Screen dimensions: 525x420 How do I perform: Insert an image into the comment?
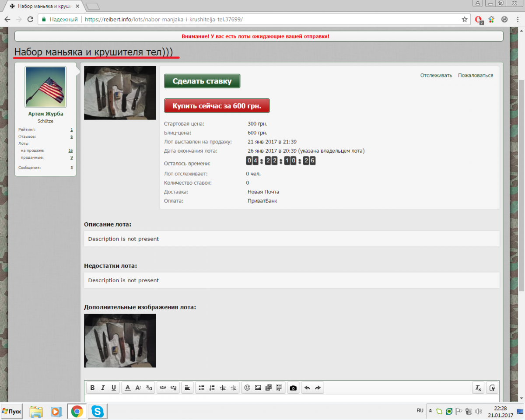258,388
